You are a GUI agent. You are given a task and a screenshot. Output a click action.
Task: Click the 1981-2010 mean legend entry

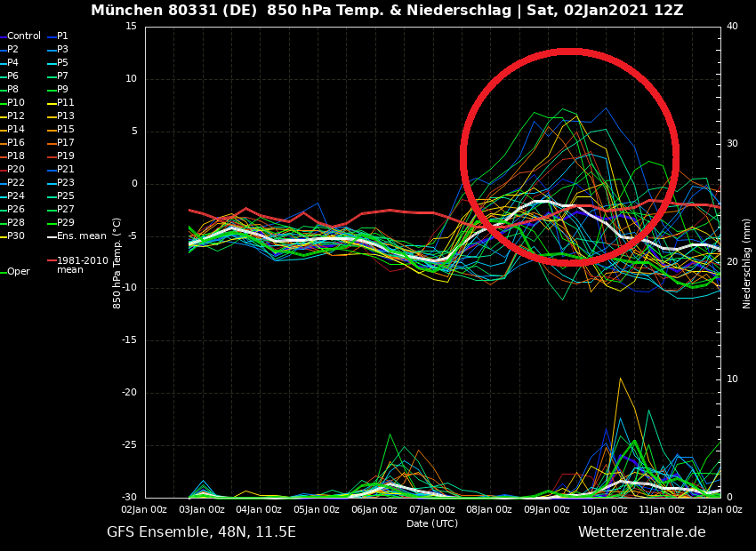82,265
